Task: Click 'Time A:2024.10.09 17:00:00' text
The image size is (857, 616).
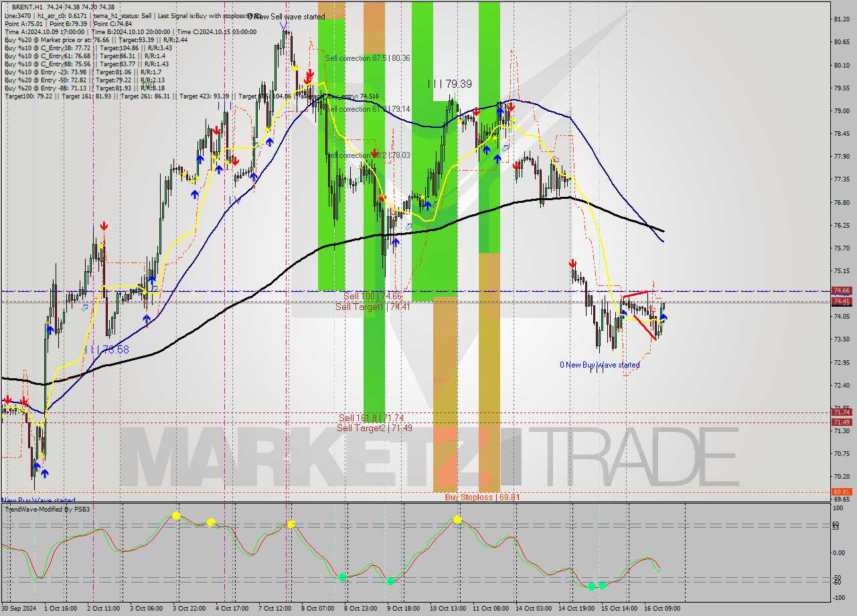Action: coord(44,31)
